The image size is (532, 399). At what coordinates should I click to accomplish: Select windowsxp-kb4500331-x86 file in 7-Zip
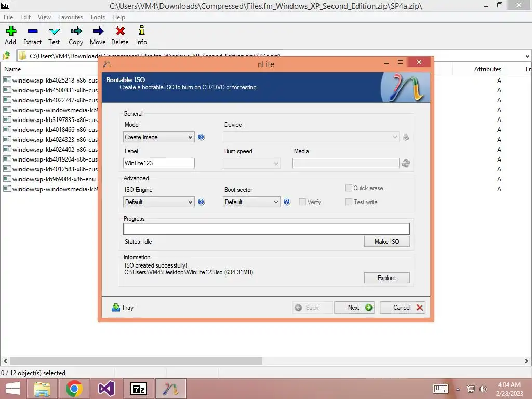pos(50,90)
